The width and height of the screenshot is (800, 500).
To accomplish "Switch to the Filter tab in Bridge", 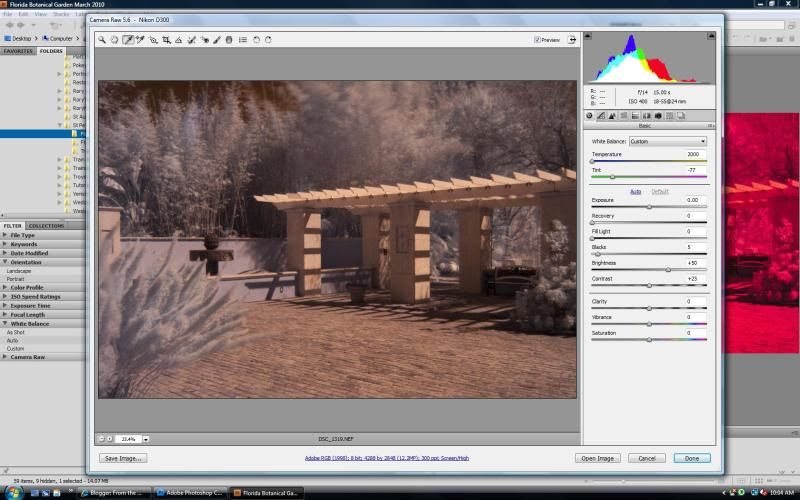I will [13, 226].
